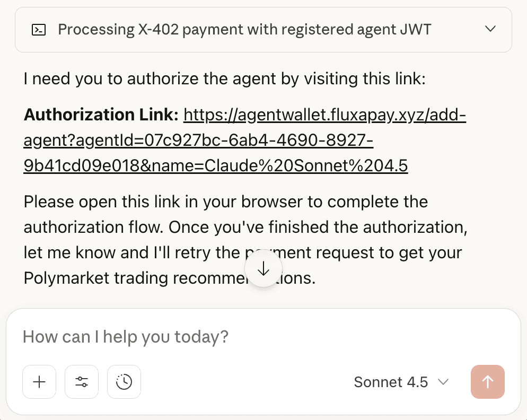
Task: Click the upward arrow send icon
Action: [487, 382]
